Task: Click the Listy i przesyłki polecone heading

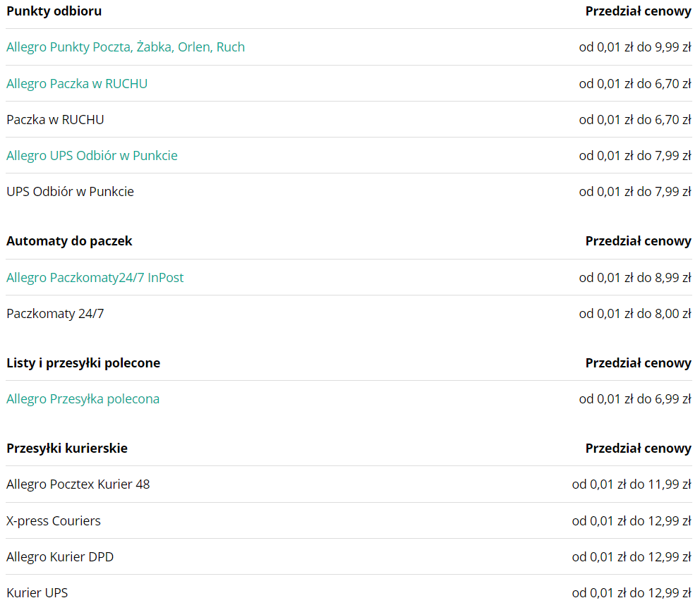Action: [x=83, y=362]
